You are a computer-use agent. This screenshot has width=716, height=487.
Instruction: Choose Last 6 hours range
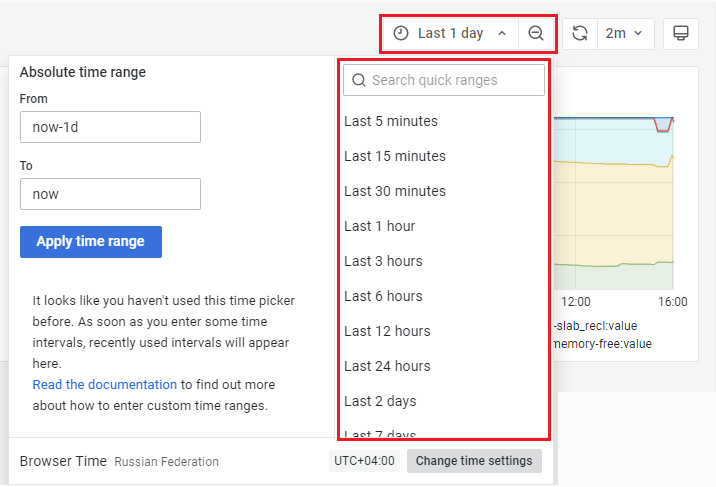383,296
